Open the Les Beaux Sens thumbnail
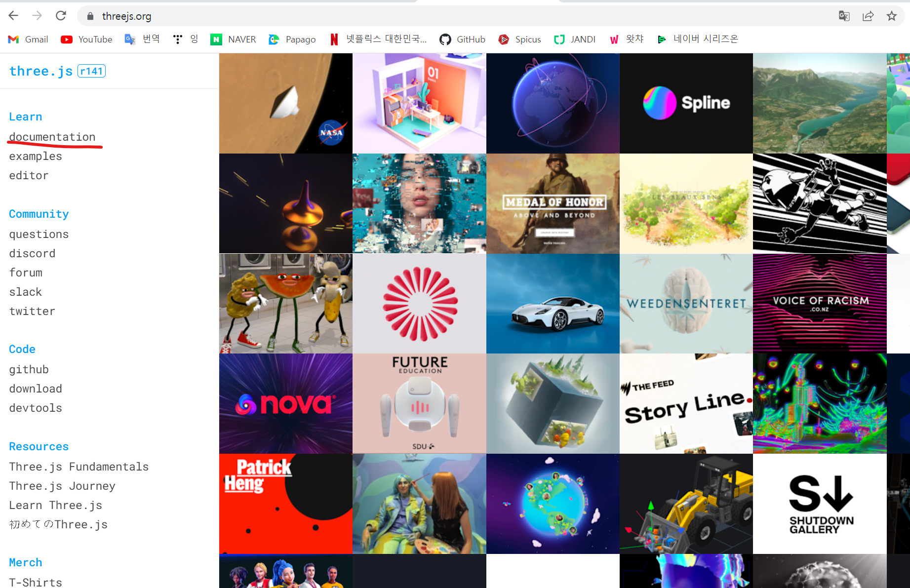 point(686,203)
